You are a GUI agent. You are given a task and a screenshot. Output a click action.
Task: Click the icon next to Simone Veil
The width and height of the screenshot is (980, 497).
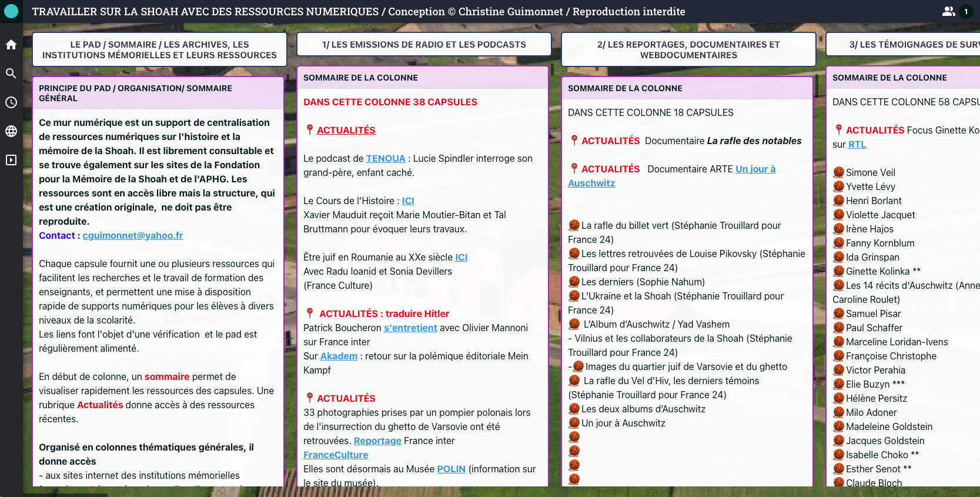pos(839,172)
